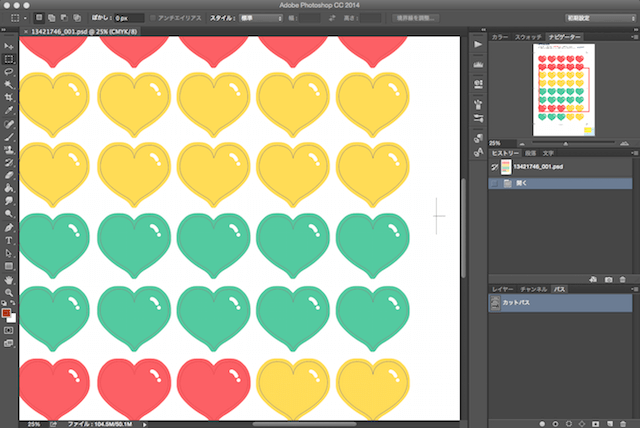Image resolution: width=640 pixels, height=428 pixels.
Task: Choose New selection mode
Action: tap(39, 18)
